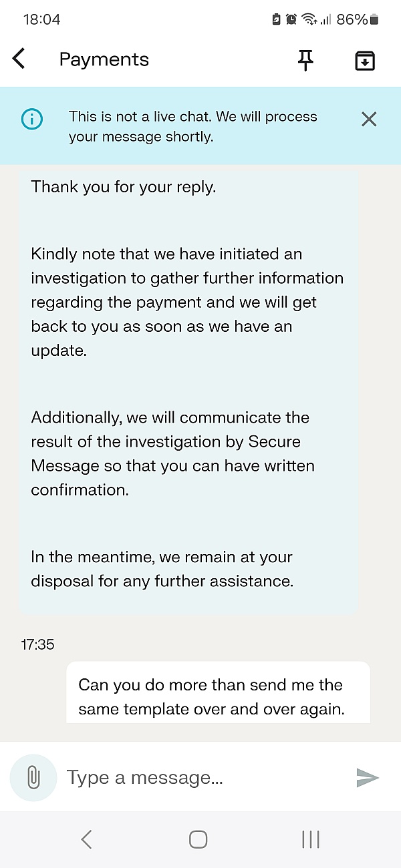
Task: Dismiss the 'not a live chat' banner
Action: click(369, 120)
